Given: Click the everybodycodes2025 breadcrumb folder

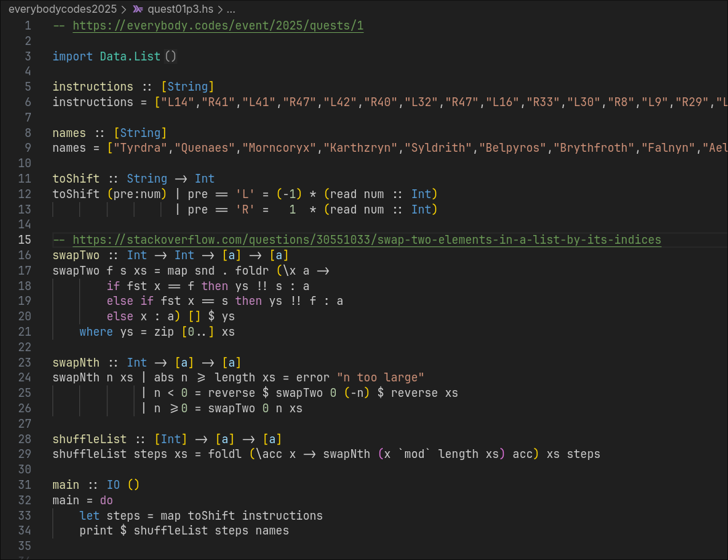Looking at the screenshot, I should (x=62, y=9).
